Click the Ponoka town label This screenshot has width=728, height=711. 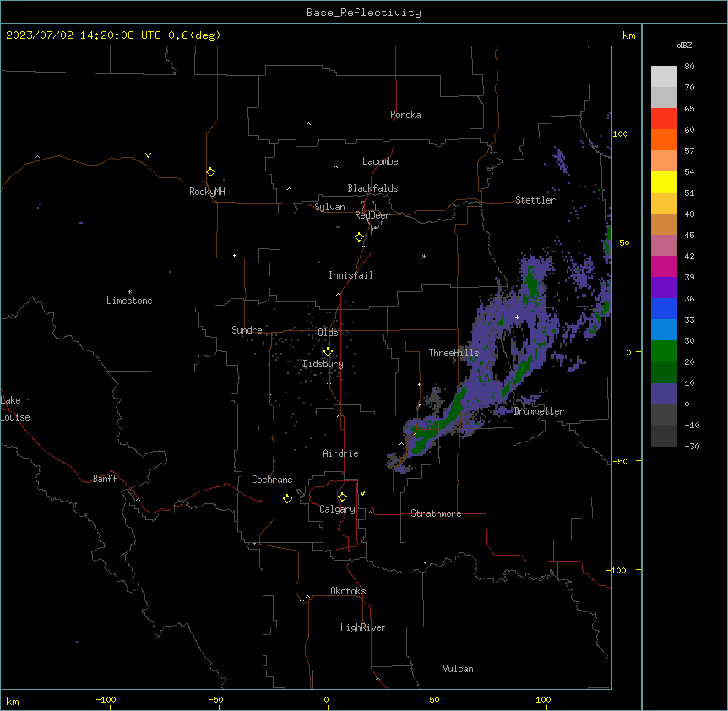pos(405,115)
